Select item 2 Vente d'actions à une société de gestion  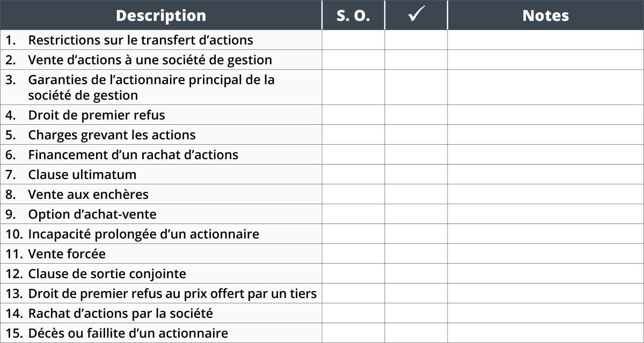tap(161, 60)
